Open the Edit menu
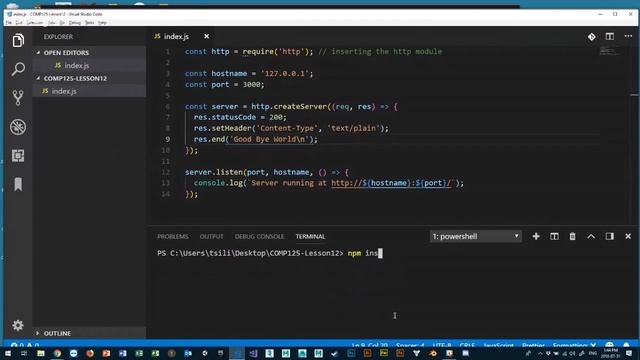This screenshot has width=640, height=360. pos(19,23)
